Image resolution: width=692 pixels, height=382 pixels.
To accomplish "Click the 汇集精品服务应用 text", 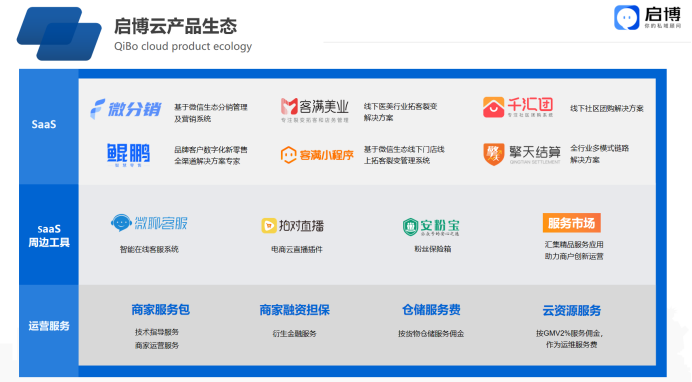I will pyautogui.click(x=574, y=244).
